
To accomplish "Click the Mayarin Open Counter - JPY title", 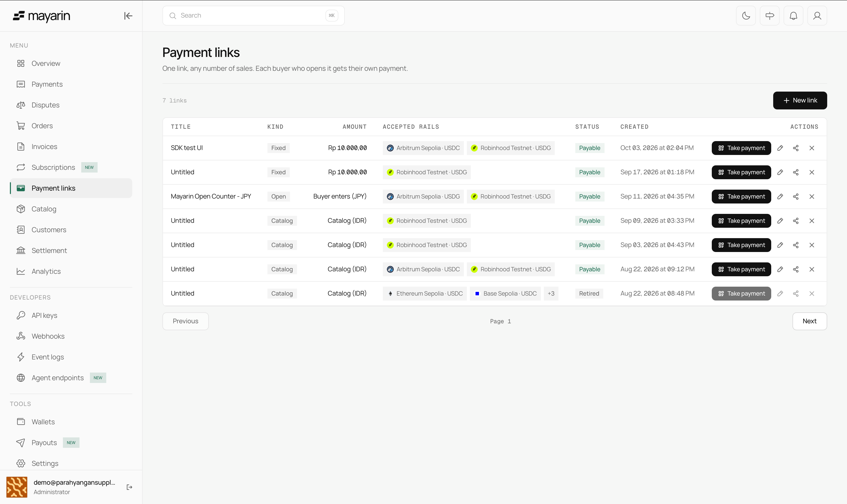I will (211, 197).
